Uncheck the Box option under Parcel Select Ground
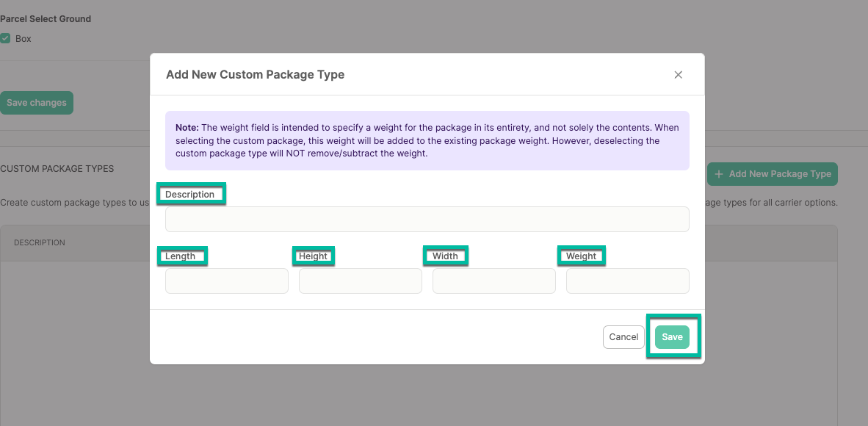The width and height of the screenshot is (868, 426). 5,38
